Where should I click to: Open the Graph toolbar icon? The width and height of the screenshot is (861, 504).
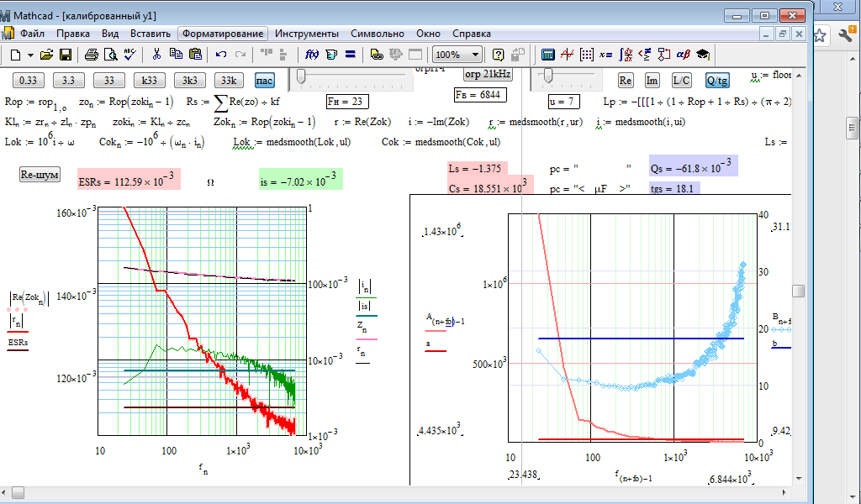coord(568,55)
